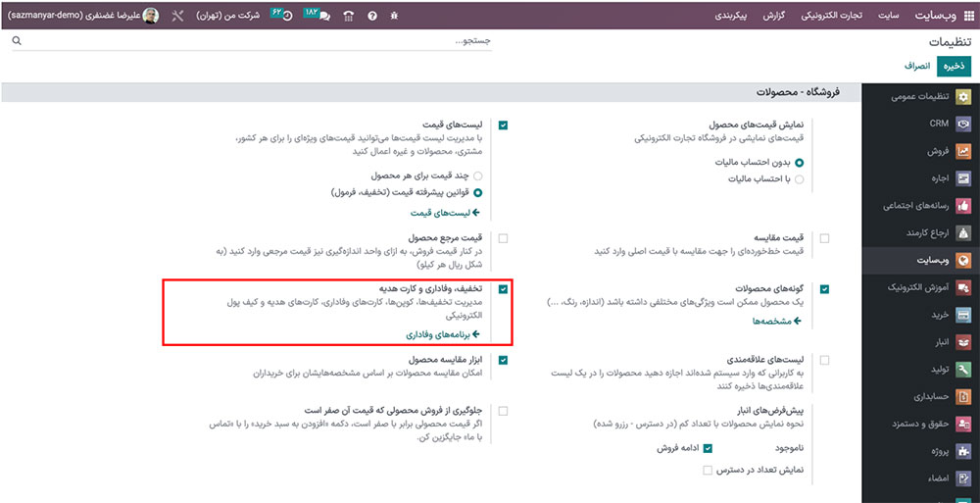Click the ذخیره save button
Image resolution: width=980 pixels, height=503 pixels.
(954, 66)
